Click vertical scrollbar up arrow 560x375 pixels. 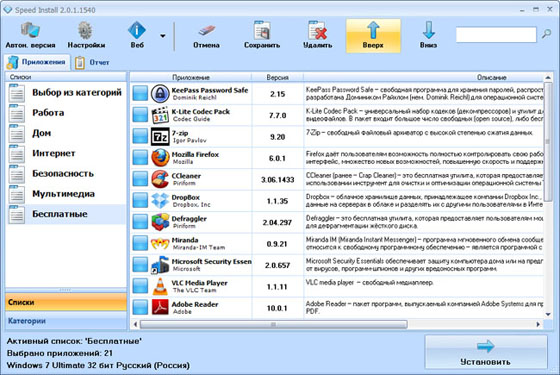pos(548,78)
